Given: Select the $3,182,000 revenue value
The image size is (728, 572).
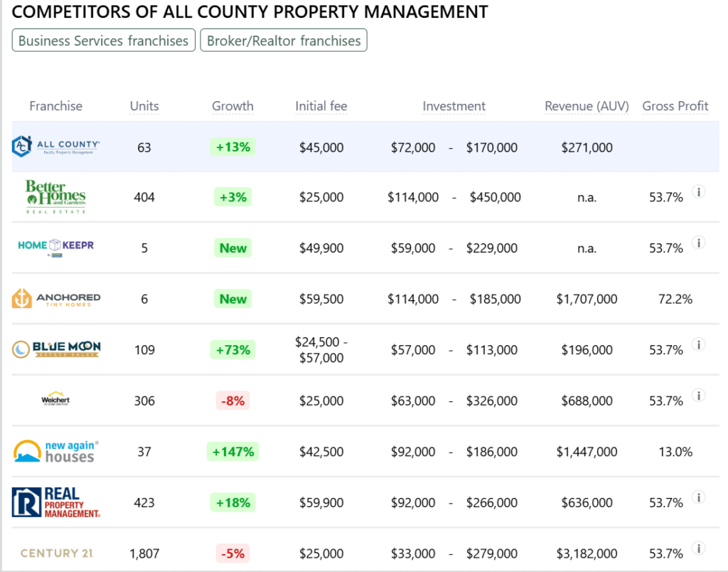Looking at the screenshot, I should 587,554.
